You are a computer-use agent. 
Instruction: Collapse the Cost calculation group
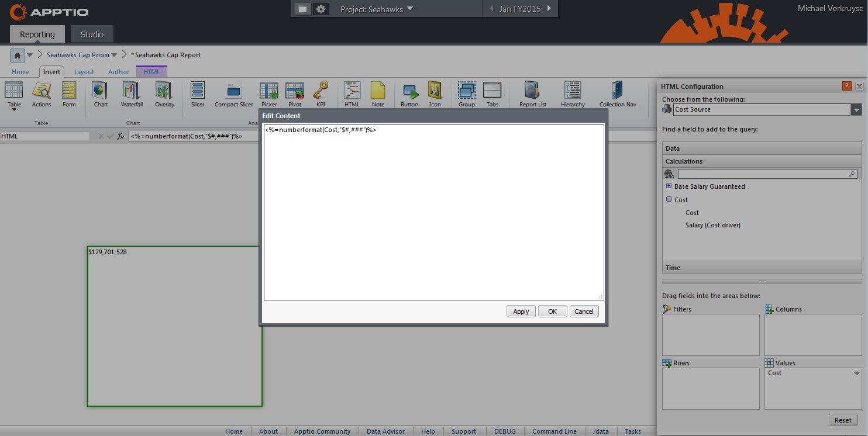pos(669,199)
